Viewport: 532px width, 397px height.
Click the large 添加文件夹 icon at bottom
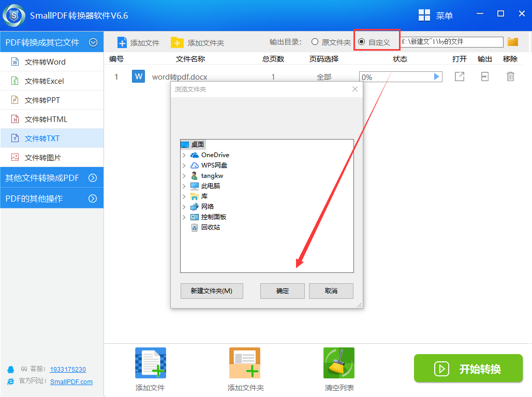click(x=245, y=363)
